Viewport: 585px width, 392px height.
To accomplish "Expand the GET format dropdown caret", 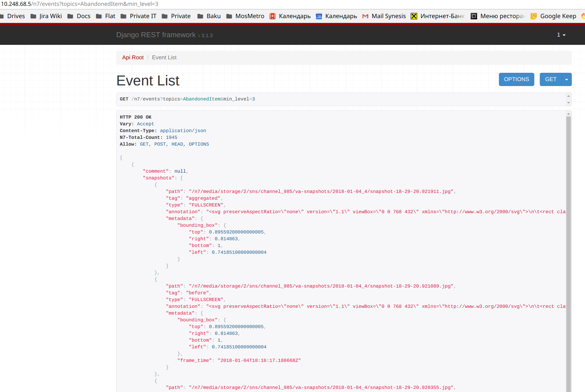I will pos(567,79).
